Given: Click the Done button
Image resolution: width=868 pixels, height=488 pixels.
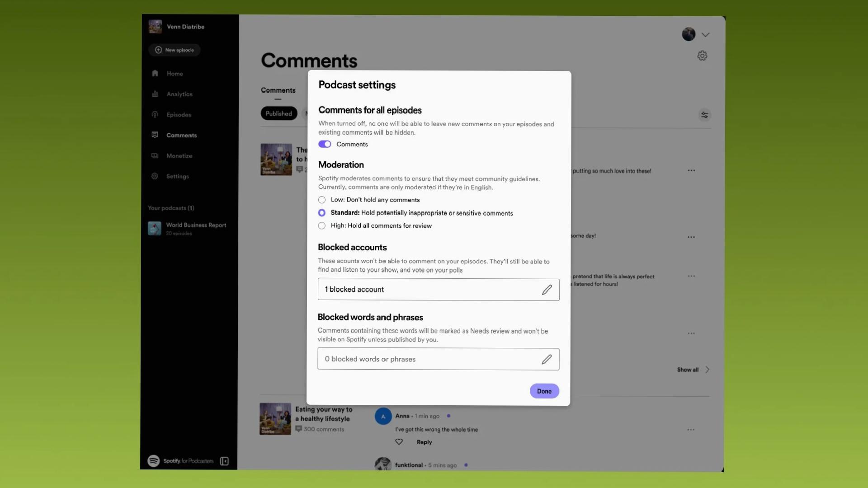Looking at the screenshot, I should click(544, 391).
